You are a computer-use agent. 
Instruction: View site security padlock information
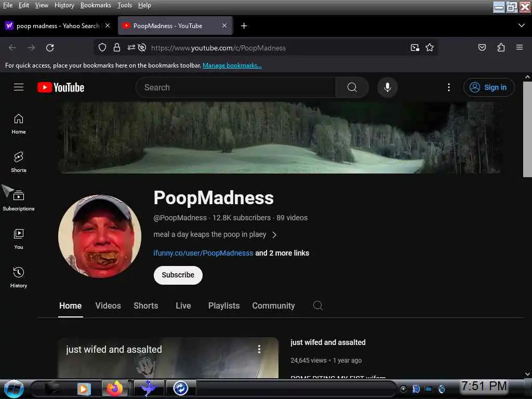[117, 47]
